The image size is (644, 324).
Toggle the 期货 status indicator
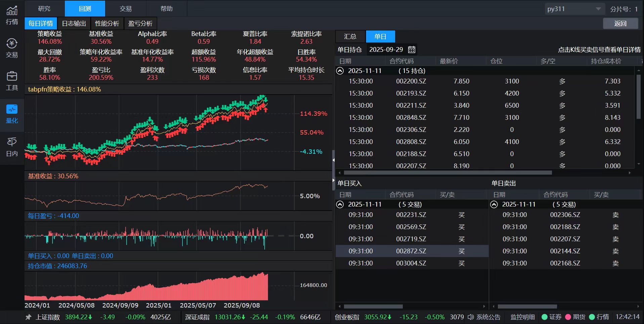[568, 317]
